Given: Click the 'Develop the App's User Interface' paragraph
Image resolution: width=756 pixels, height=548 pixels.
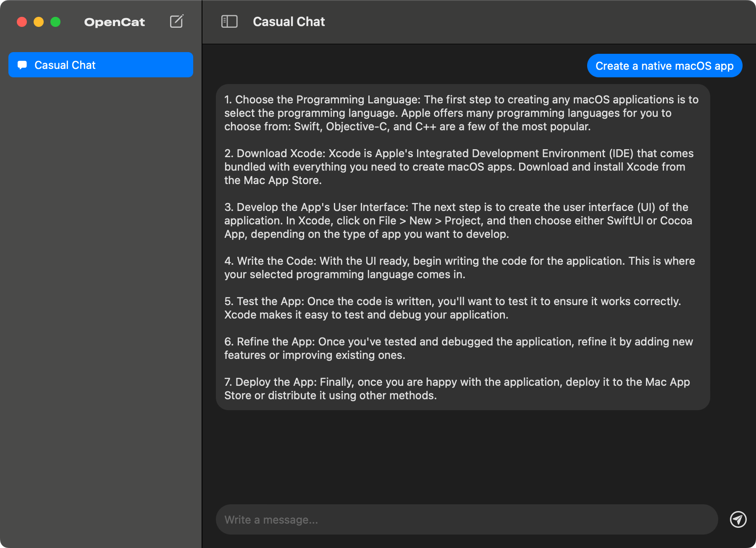Looking at the screenshot, I should point(458,221).
